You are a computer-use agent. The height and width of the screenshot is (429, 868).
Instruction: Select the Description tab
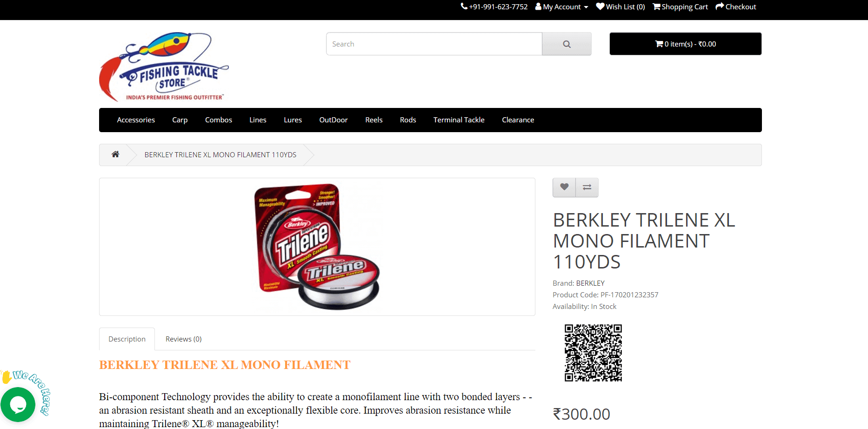click(127, 339)
